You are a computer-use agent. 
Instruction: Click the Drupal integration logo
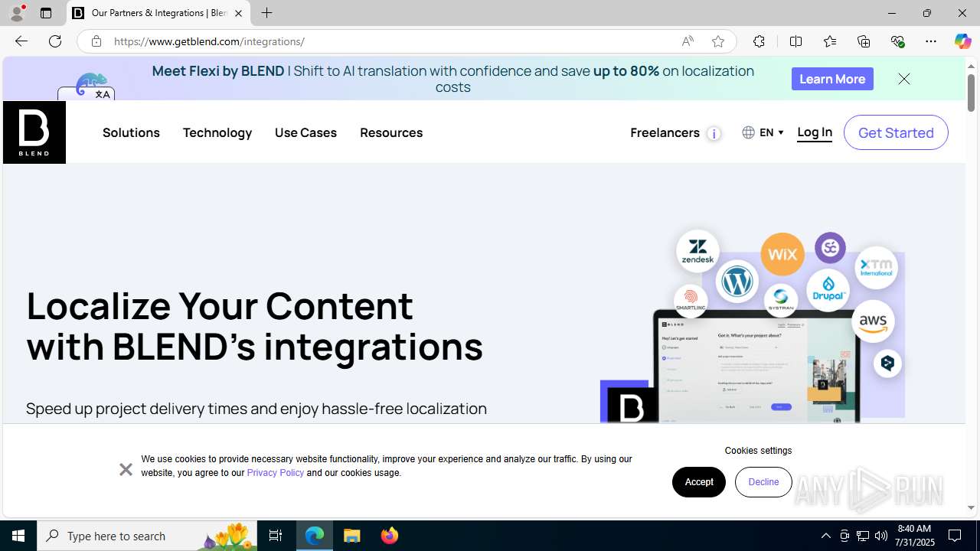828,289
